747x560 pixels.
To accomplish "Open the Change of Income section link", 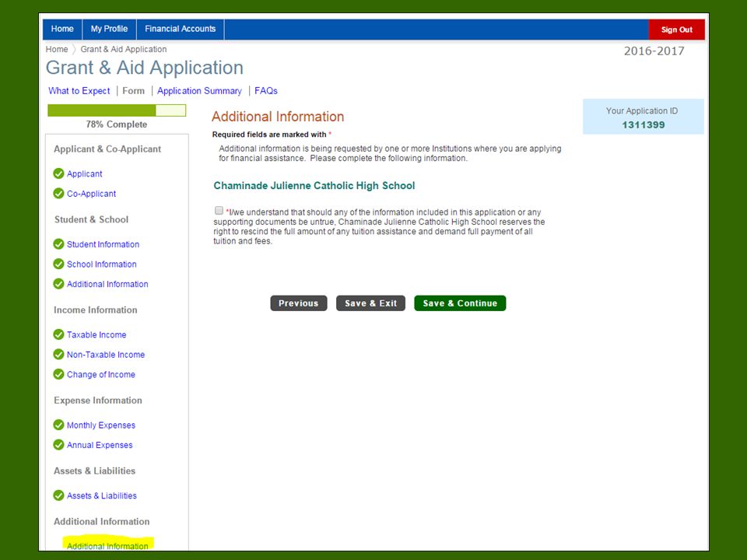I will coord(101,375).
